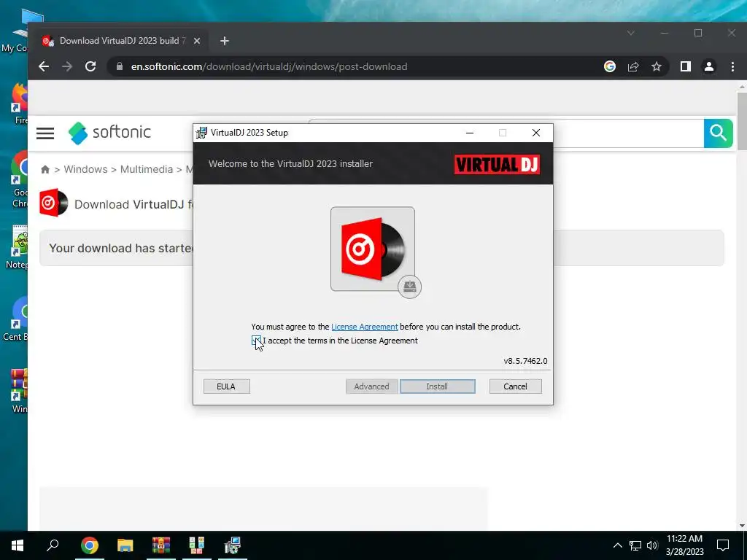The height and width of the screenshot is (560, 747).
Task: Click 'Welcome to the VirtualDJ 2023 installer' text
Action: point(290,164)
